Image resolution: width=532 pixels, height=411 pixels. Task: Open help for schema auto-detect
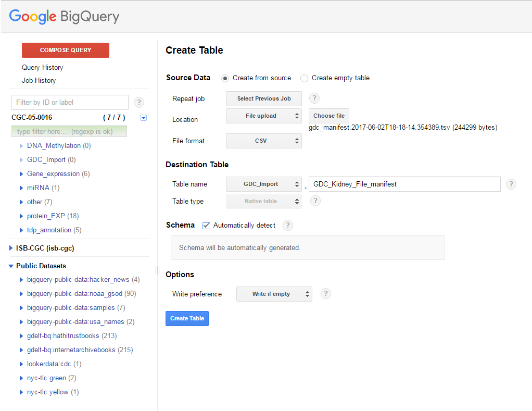point(288,225)
